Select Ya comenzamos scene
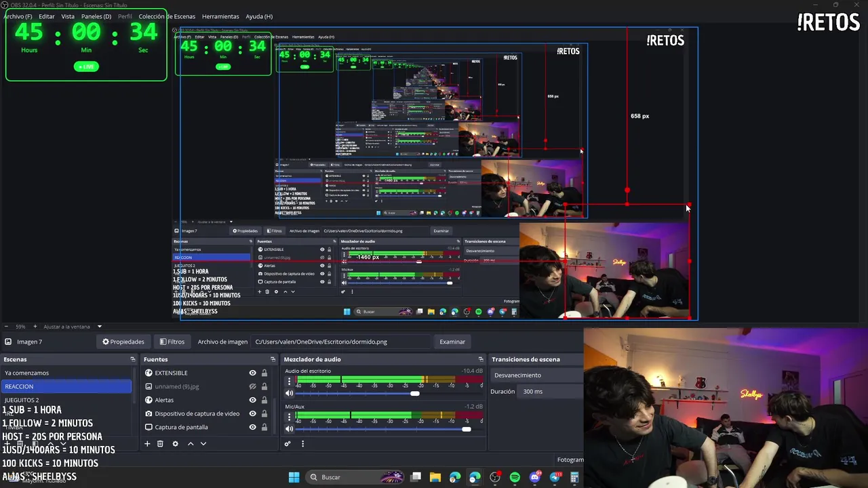Screen dimensions: 868x488 pyautogui.click(x=66, y=373)
